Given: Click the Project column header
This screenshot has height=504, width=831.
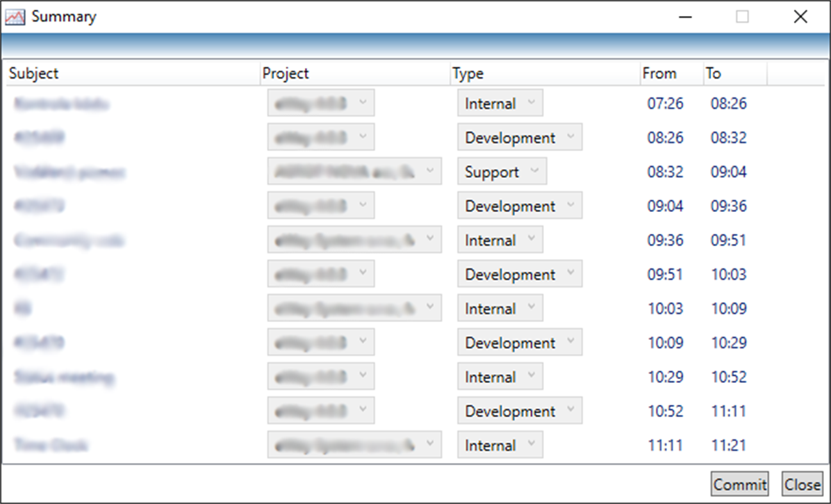Looking at the screenshot, I should coord(286,74).
